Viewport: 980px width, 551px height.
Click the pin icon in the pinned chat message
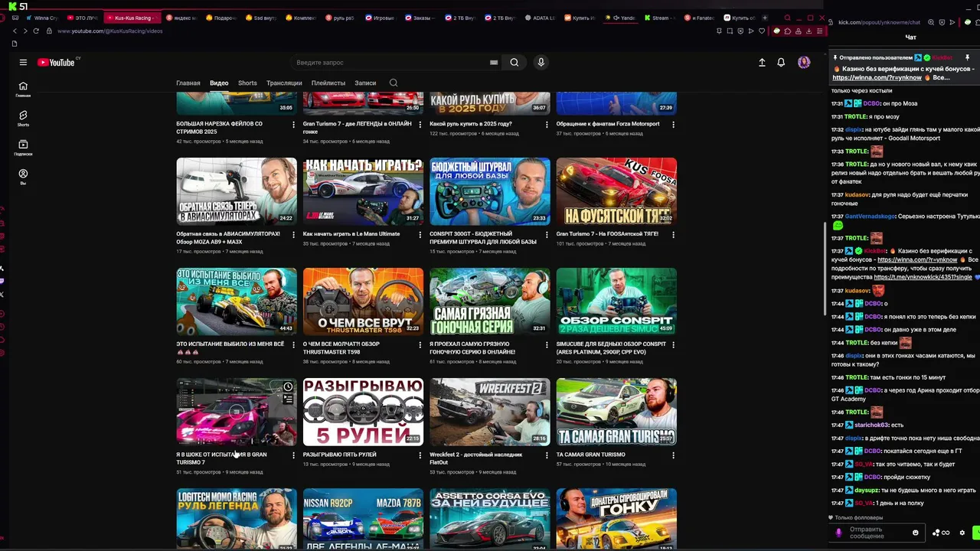967,57
